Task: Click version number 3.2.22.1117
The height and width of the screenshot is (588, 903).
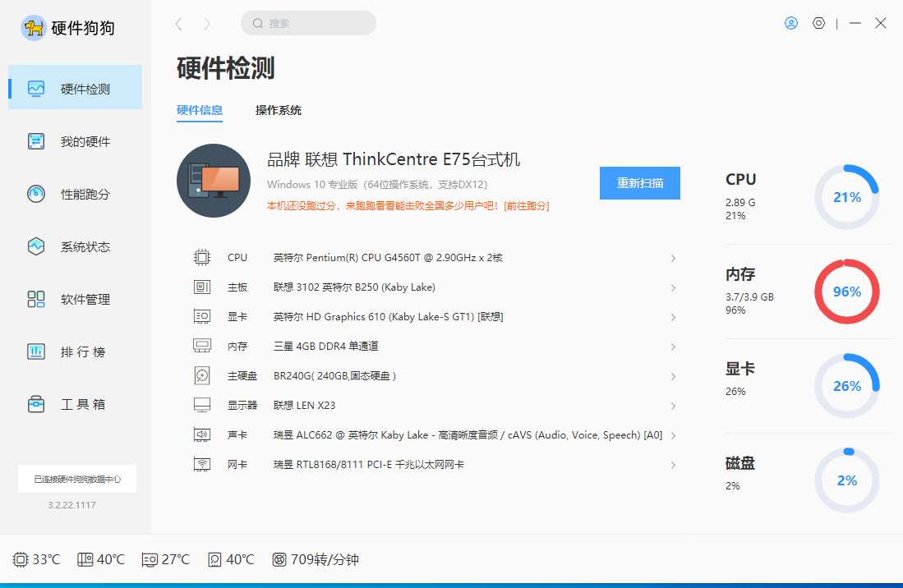Action: coord(72,505)
